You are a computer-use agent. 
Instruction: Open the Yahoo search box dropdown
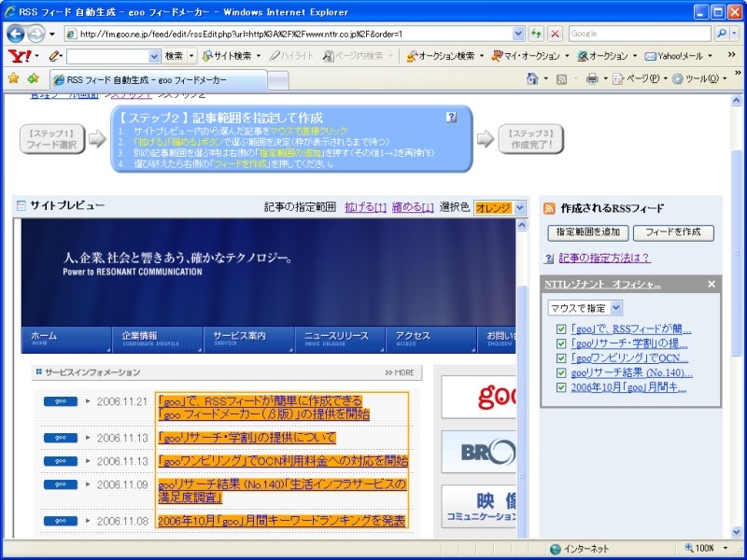click(154, 56)
